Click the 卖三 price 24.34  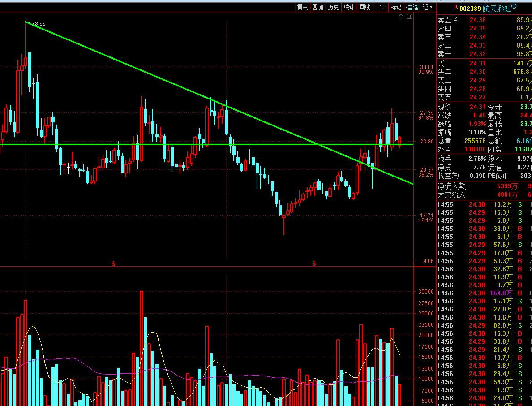click(x=477, y=37)
